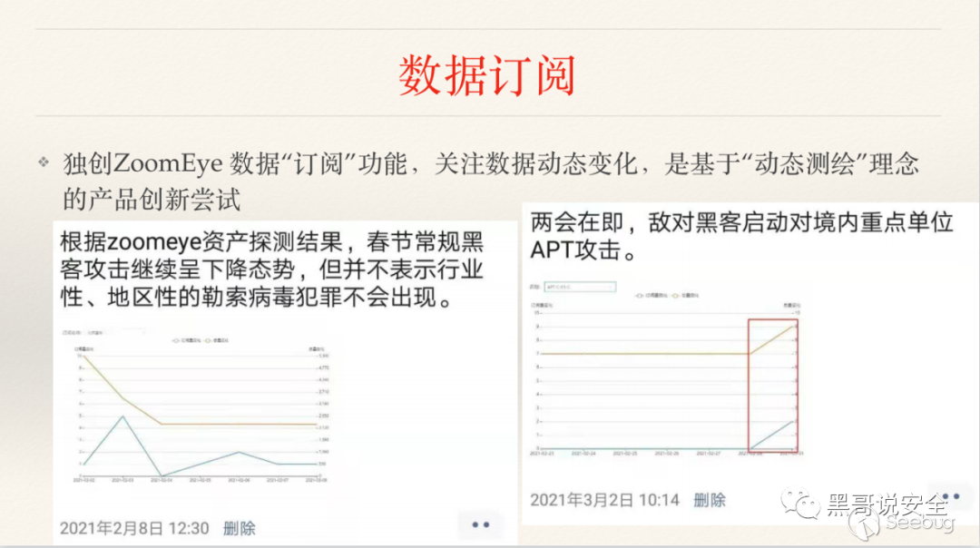
Task: Click the 2021-02-23 axis label on right chart
Action: pos(541,453)
